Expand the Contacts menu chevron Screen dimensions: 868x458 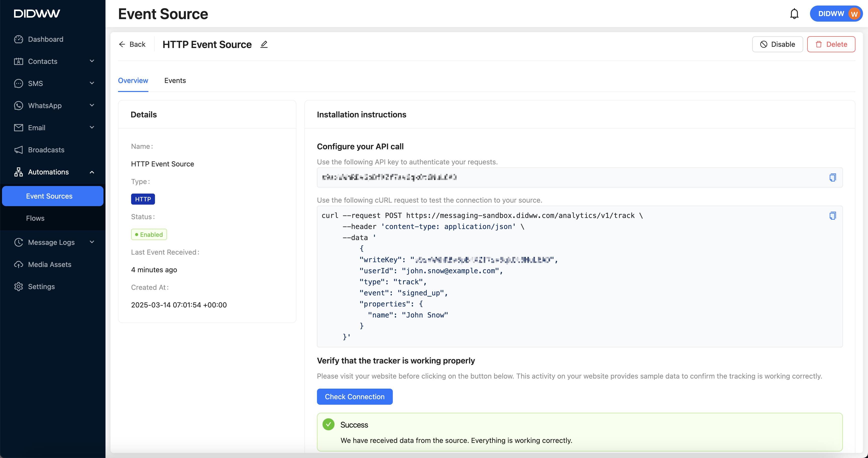(x=92, y=61)
